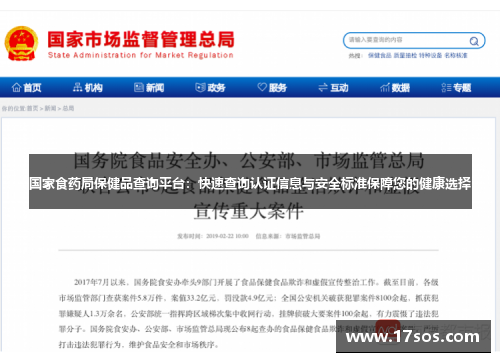Click the paragraph line starting 打击违法犯罪行为
Screen dimensions: 500x362
139,345
